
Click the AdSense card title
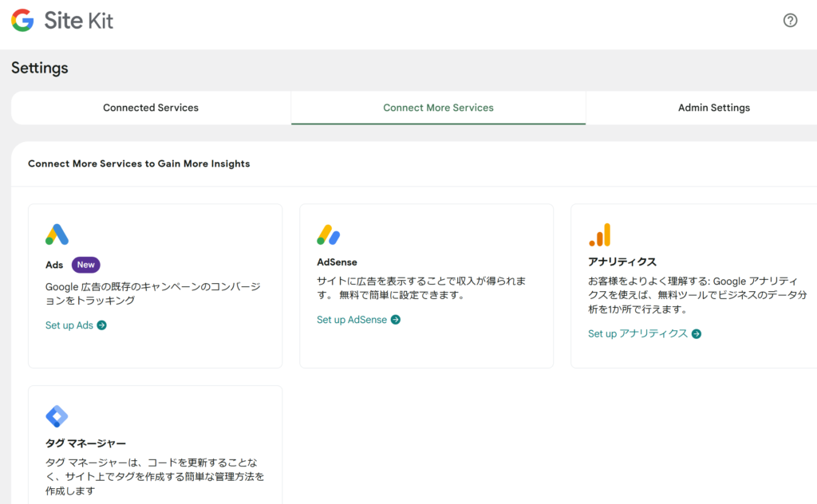click(337, 262)
